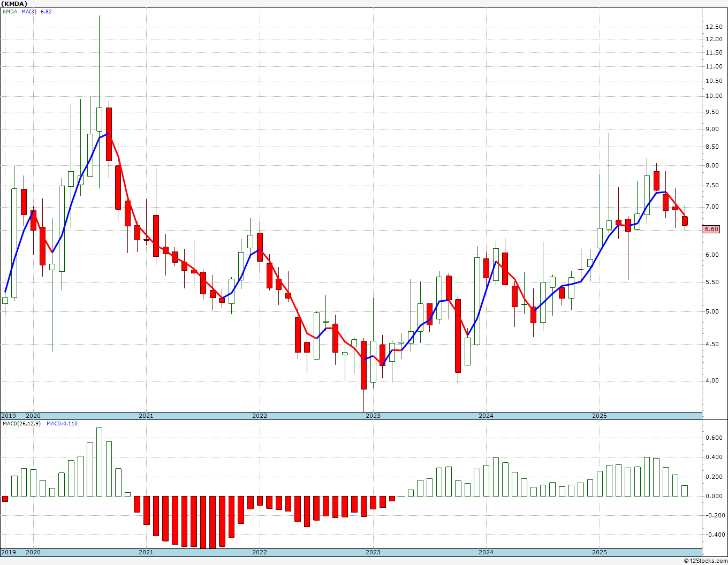The height and width of the screenshot is (565, 728).
Task: Click the 6.82 moving average value
Action: click(46, 11)
